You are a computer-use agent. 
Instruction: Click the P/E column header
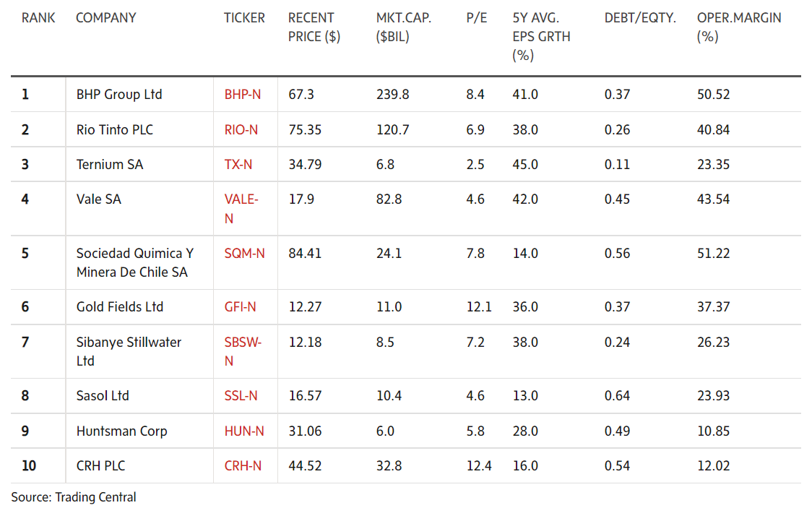click(x=477, y=18)
